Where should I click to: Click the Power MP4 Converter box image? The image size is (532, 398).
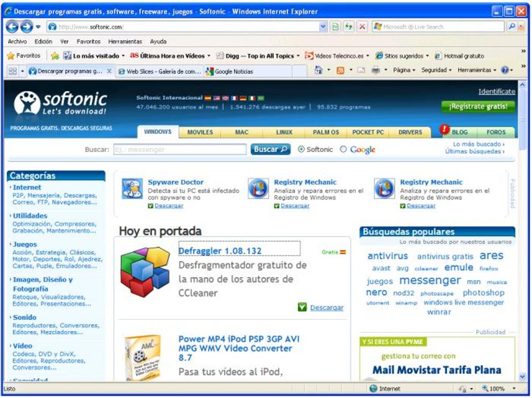click(143, 357)
